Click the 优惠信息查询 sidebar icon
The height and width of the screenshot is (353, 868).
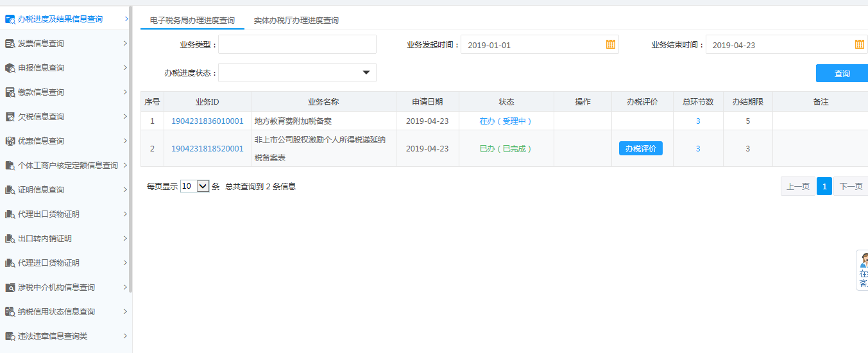[x=10, y=141]
